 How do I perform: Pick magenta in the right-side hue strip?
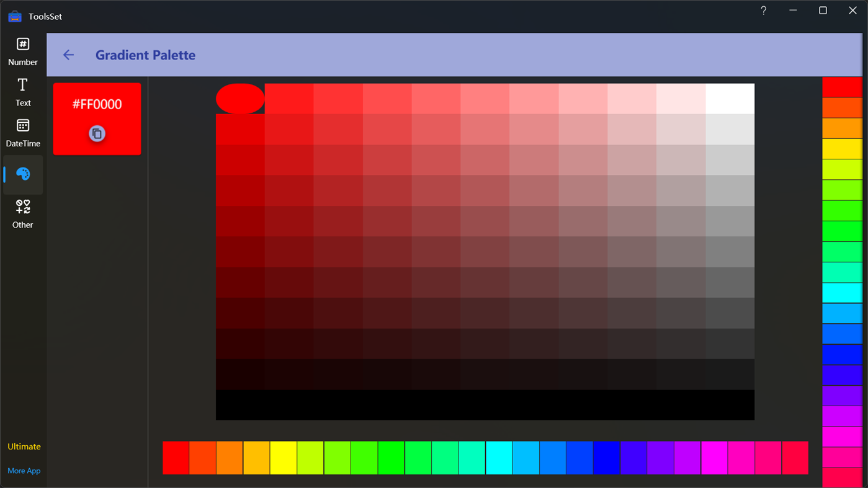842,437
